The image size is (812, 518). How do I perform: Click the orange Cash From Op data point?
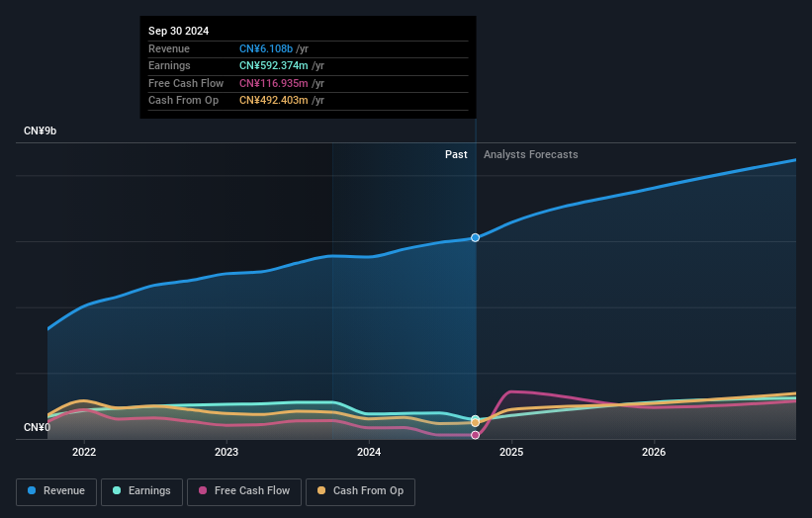[475, 423]
